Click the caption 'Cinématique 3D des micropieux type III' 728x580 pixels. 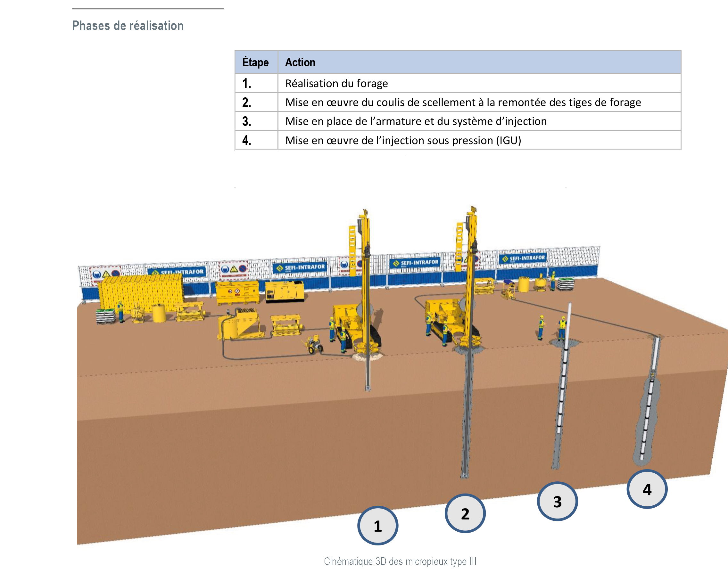(400, 561)
